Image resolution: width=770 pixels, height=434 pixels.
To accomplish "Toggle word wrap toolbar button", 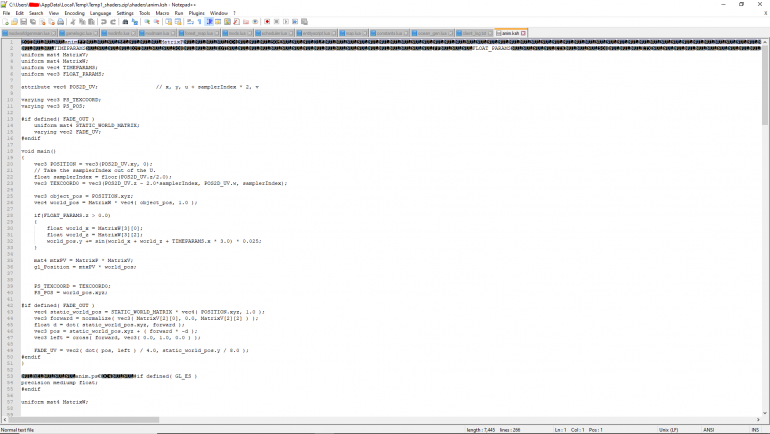I will click(x=190, y=22).
